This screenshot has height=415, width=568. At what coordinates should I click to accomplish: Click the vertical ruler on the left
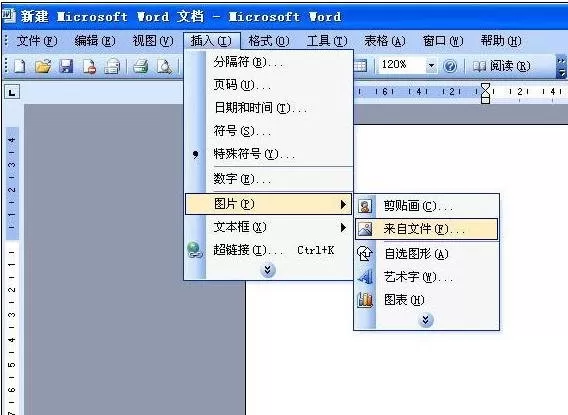[x=12, y=270]
